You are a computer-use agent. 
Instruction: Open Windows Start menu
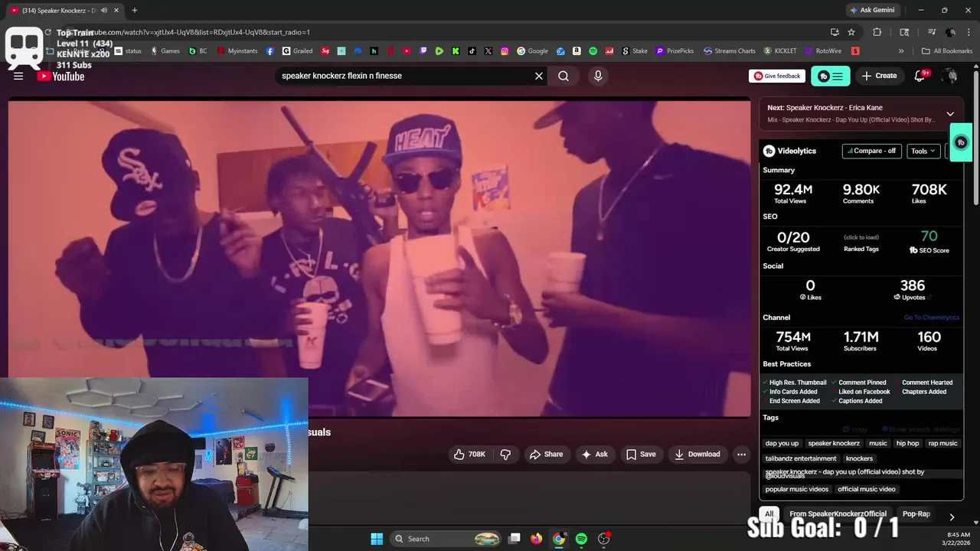point(377,539)
